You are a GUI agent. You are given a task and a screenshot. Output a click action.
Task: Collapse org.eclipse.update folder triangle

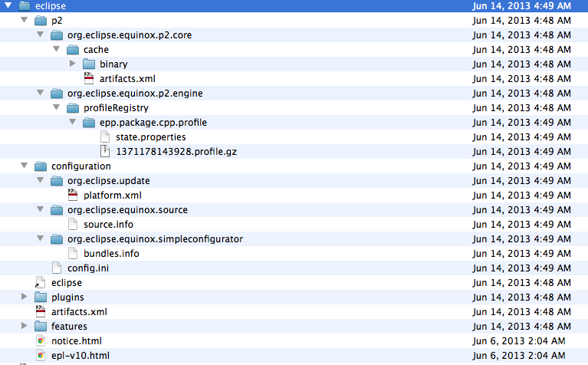click(x=41, y=180)
